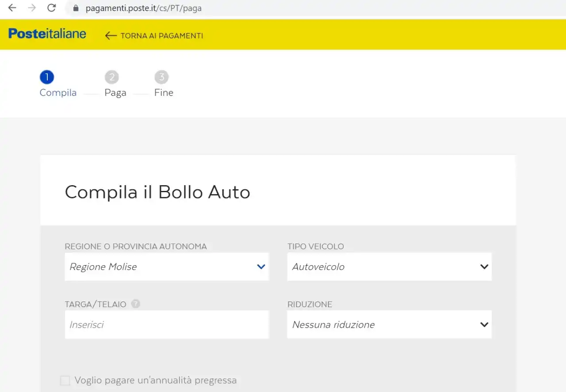
Task: Click the Compila step label
Action: (x=58, y=93)
